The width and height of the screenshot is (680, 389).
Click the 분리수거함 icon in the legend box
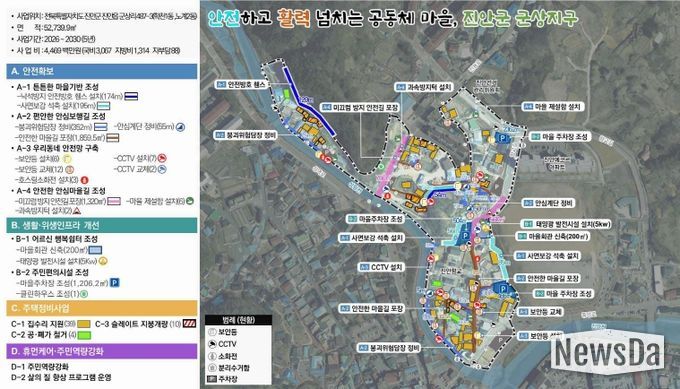(212, 368)
